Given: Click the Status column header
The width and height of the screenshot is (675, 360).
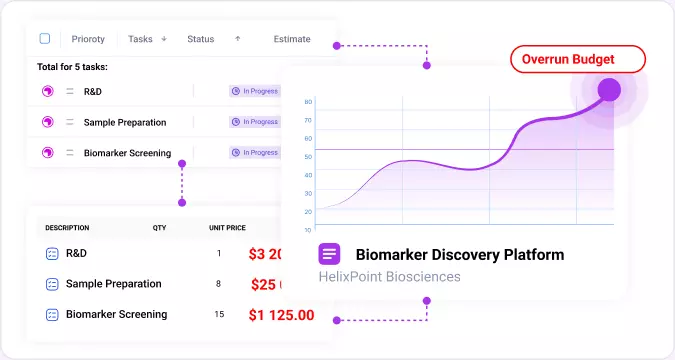Looking at the screenshot, I should point(201,39).
